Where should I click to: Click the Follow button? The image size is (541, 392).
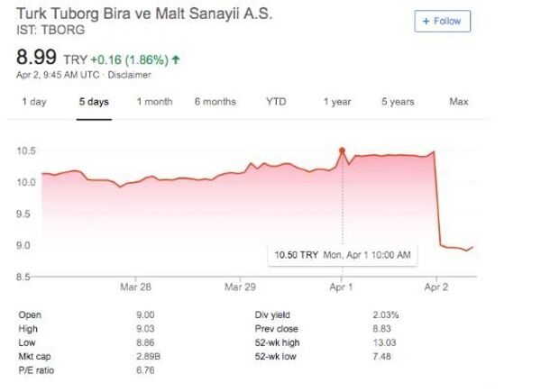click(x=442, y=21)
